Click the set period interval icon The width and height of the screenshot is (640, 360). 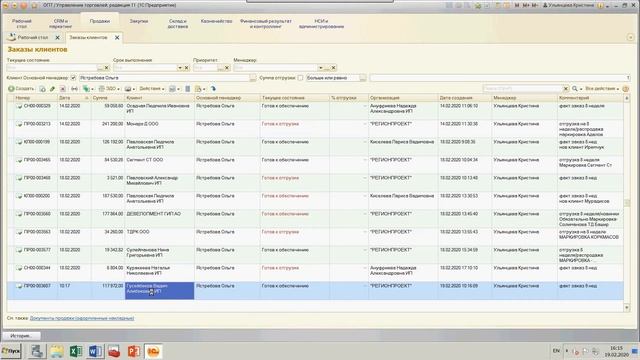pyautogui.click(x=74, y=89)
